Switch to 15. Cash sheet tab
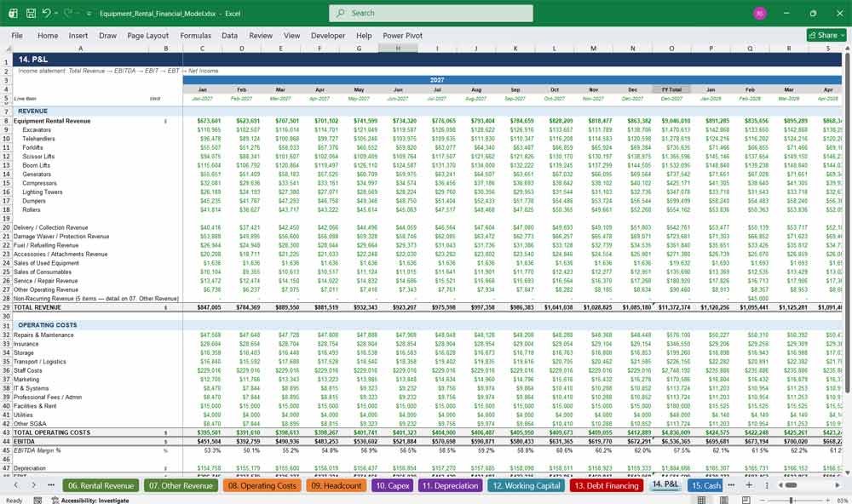852x504 pixels. pyautogui.click(x=705, y=485)
